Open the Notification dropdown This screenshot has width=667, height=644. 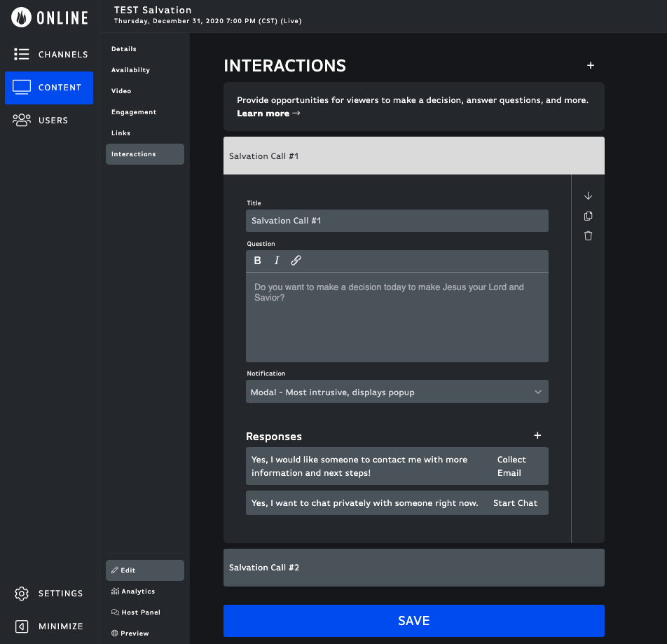pyautogui.click(x=397, y=392)
